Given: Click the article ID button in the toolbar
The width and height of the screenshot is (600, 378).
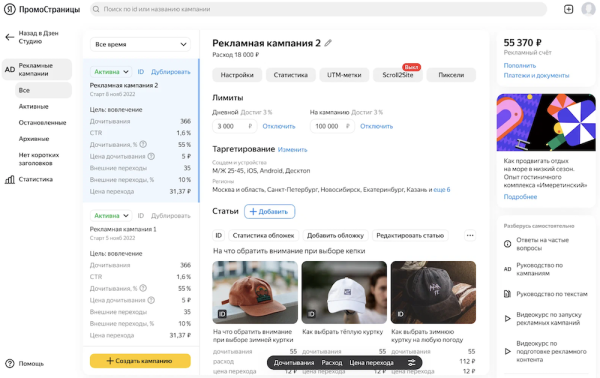Looking at the screenshot, I should 218,235.
